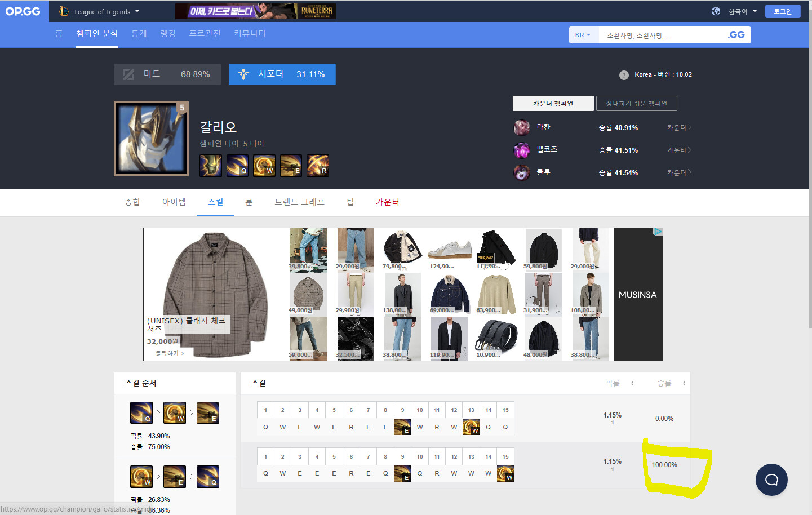Click Galio's passive skill icon
Screen dimensions: 812x515
click(x=210, y=166)
